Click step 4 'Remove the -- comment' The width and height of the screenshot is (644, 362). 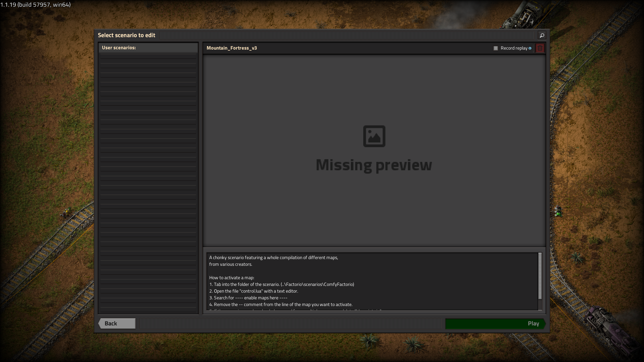tap(281, 304)
